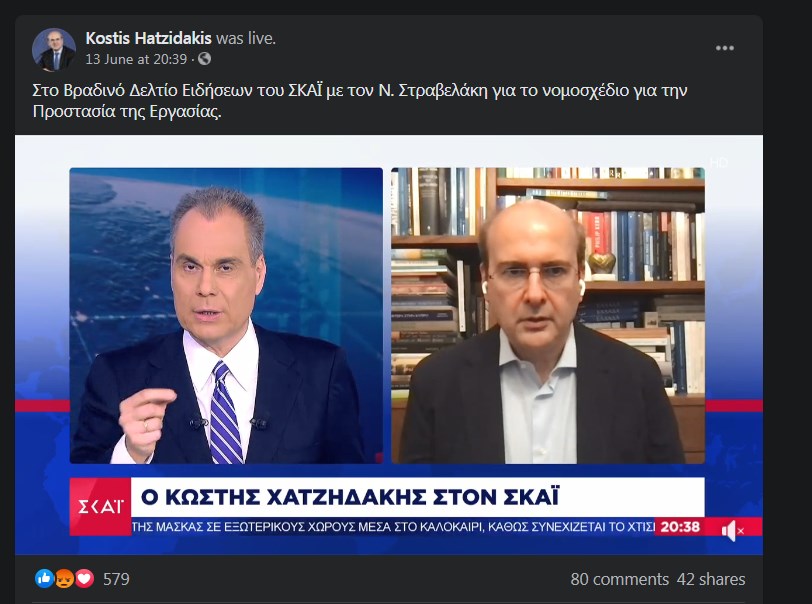The image size is (812, 604).
Task: Click the scrolling news ticker text
Action: (393, 527)
